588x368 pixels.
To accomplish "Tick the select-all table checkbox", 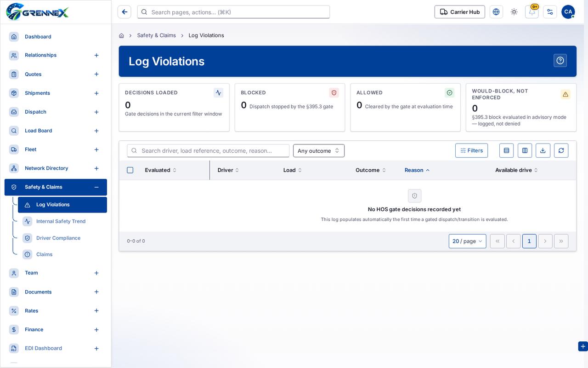I will pyautogui.click(x=130, y=170).
